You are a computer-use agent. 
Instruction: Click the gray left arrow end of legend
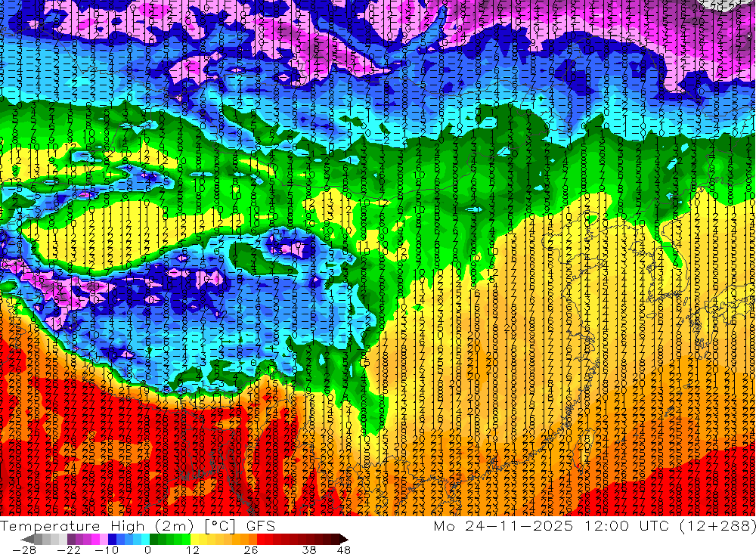(x=27, y=539)
